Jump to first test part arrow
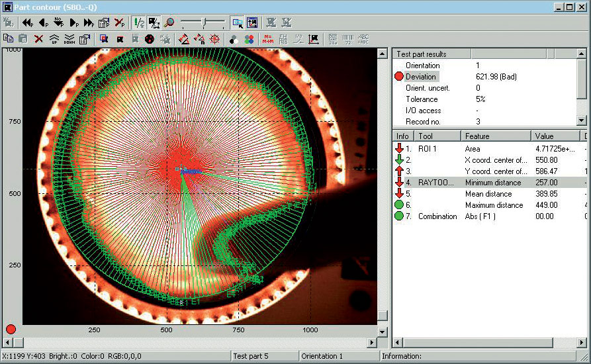This screenshot has height=364, width=591. click(28, 23)
